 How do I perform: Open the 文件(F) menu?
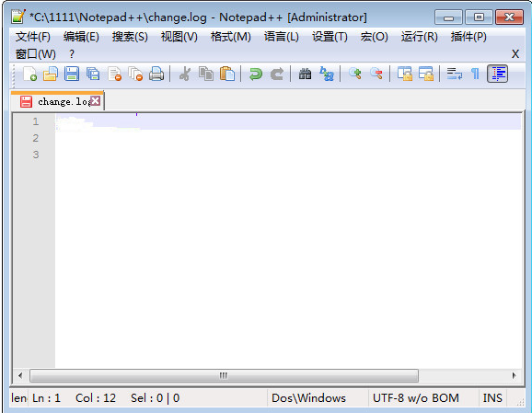coord(32,37)
